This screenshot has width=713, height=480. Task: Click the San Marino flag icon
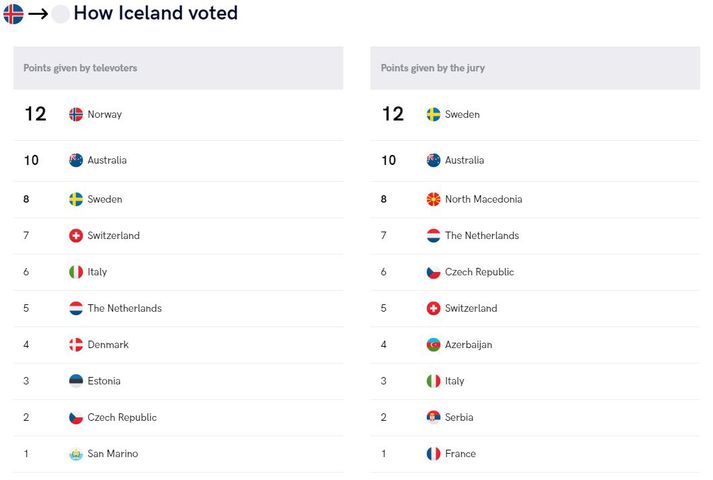[76, 454]
